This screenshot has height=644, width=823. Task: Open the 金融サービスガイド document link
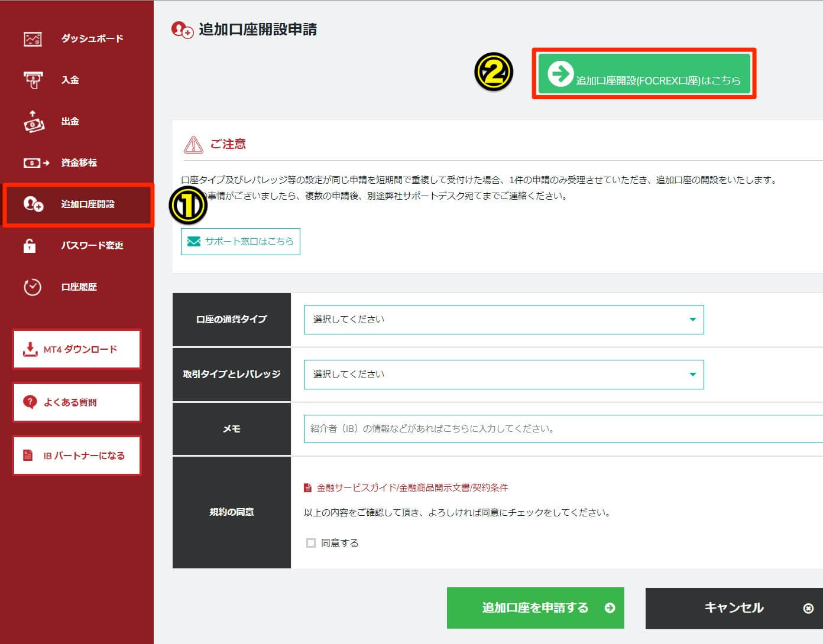(x=411, y=488)
